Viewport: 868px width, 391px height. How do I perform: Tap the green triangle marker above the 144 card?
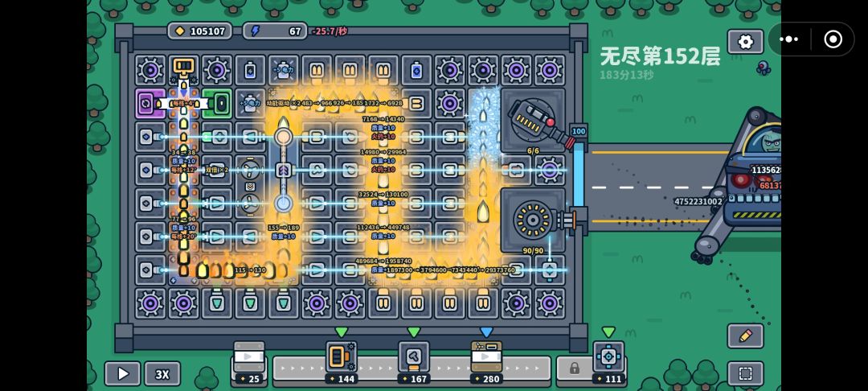point(342,331)
